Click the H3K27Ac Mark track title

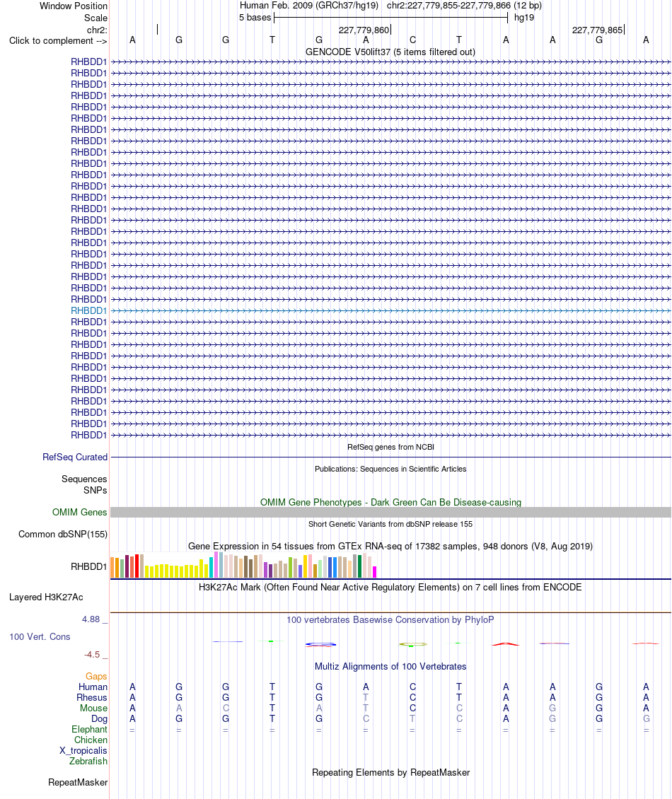(x=390, y=587)
